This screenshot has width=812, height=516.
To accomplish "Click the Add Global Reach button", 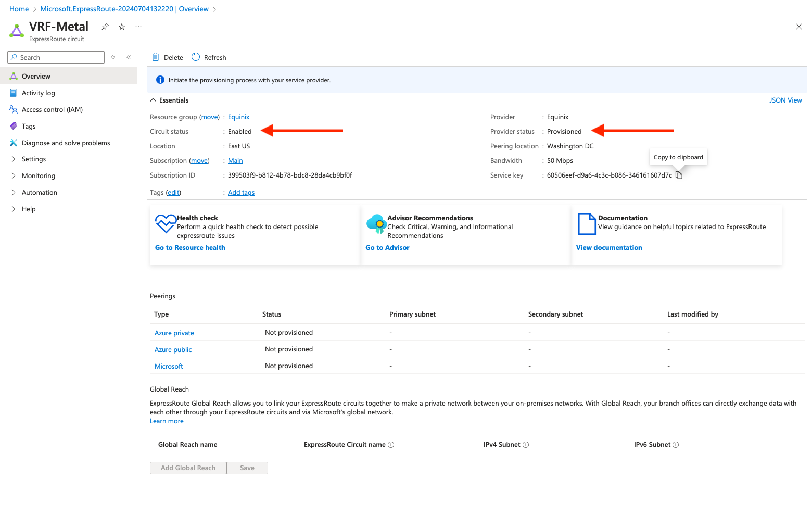I will (188, 468).
